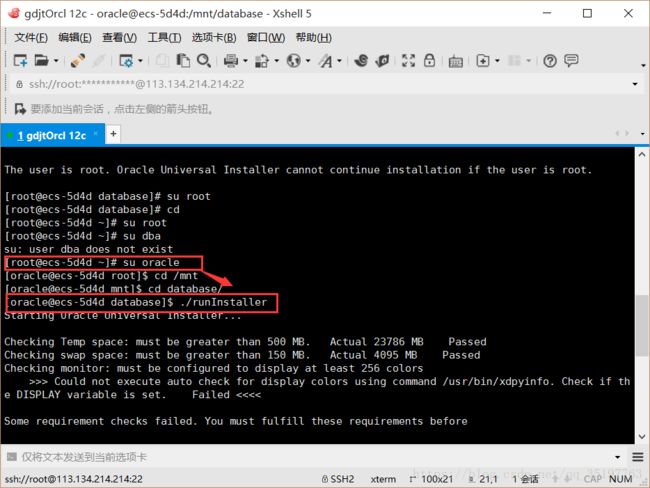Click the 100x21 terminal size status

tap(432, 479)
